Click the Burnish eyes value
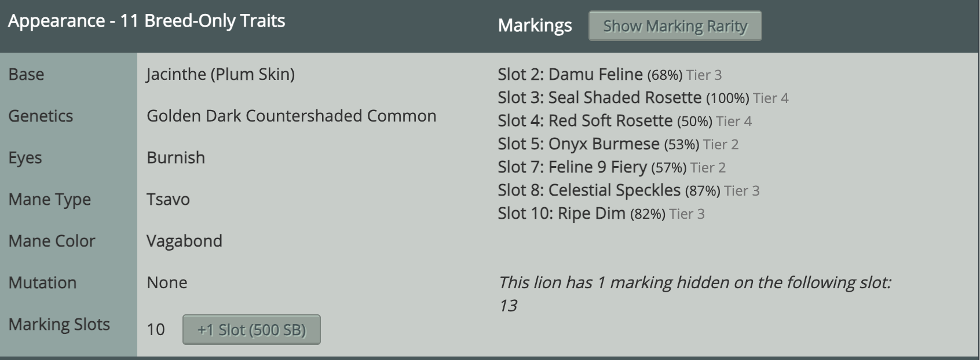980x360 pixels. [175, 157]
